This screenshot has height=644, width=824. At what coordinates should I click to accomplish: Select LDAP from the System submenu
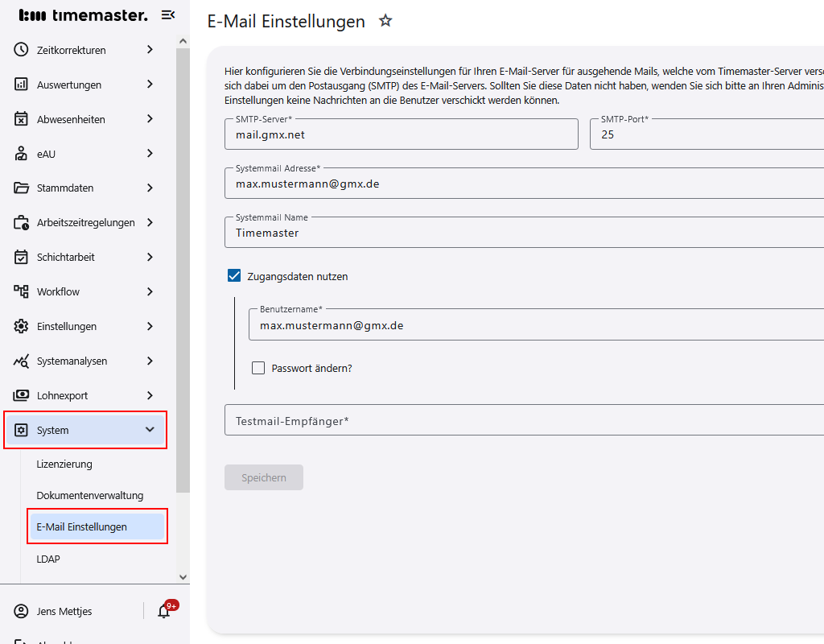[48, 559]
